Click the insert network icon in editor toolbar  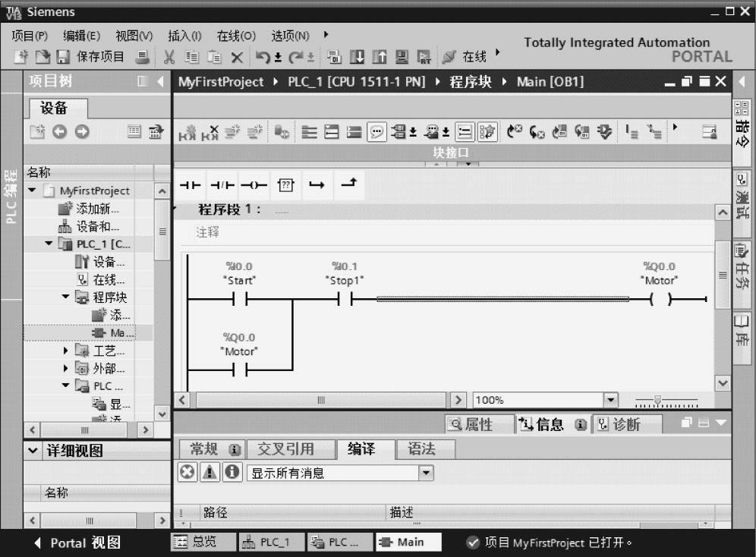point(187,132)
